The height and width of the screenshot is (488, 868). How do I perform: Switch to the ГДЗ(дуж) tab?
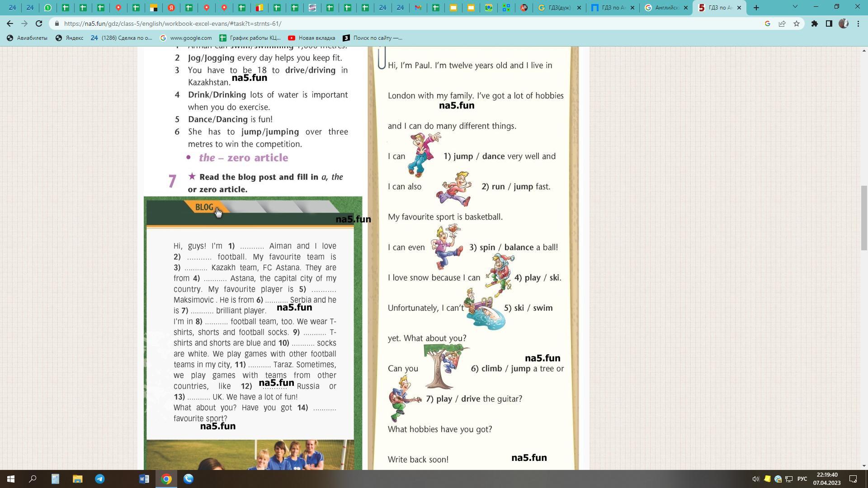click(x=559, y=8)
